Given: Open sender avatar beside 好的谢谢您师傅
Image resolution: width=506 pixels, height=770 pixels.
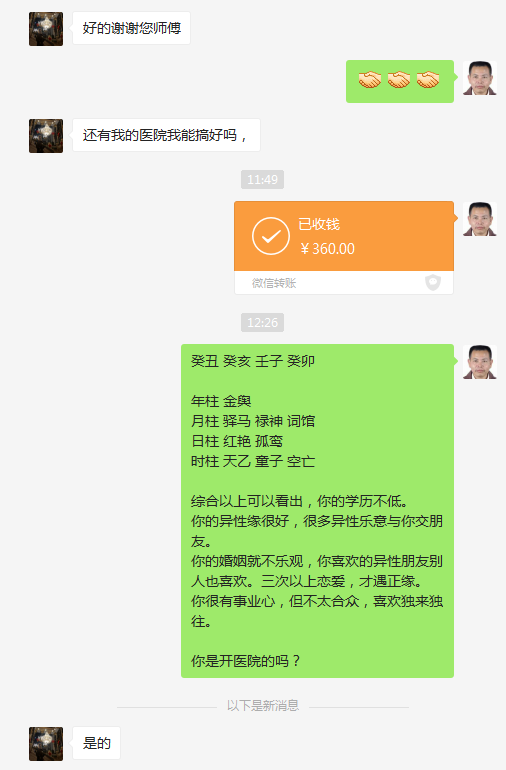Looking at the screenshot, I should (x=46, y=29).
